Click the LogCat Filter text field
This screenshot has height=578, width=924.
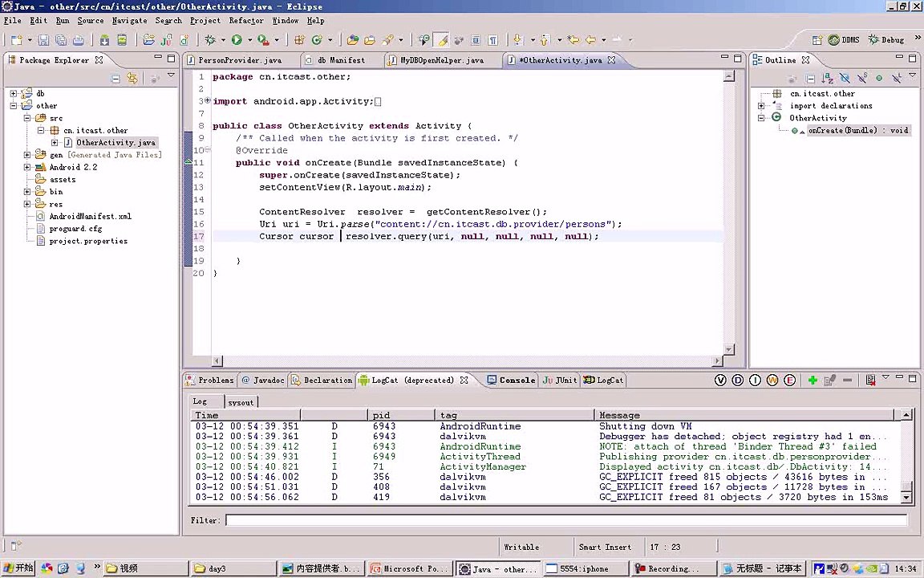click(x=561, y=520)
